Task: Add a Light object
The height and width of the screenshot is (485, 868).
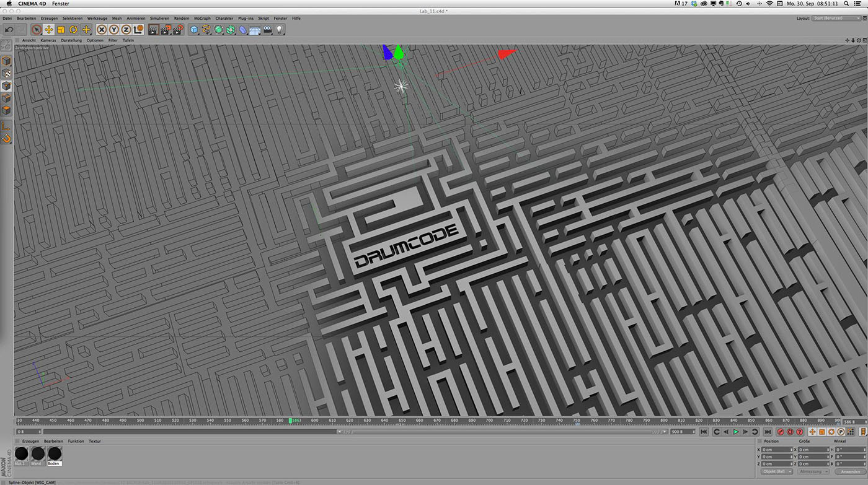Action: point(280,29)
